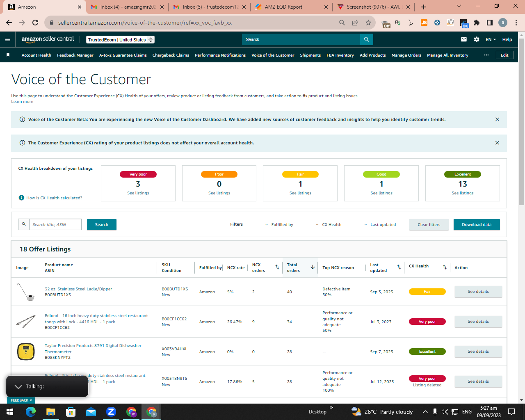Click the zoom magnifier icon in address bar
This screenshot has height=420, width=525.
342,23
